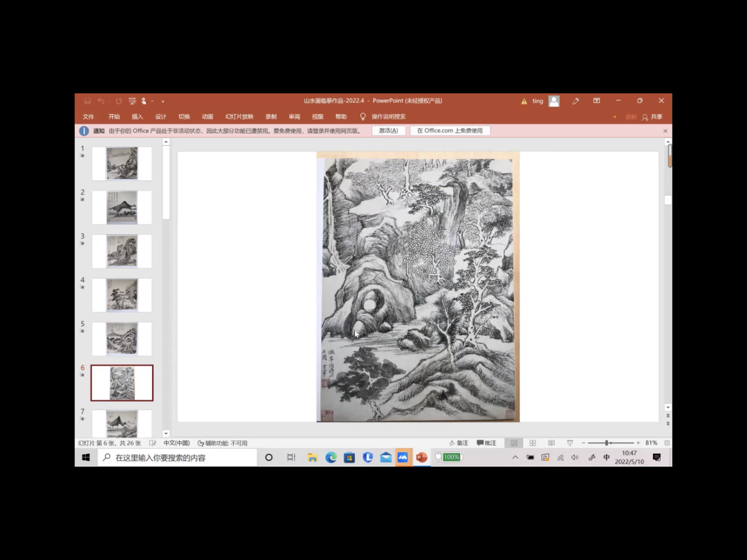
Task: Go to next slide with double-arrow button
Action: (668, 423)
